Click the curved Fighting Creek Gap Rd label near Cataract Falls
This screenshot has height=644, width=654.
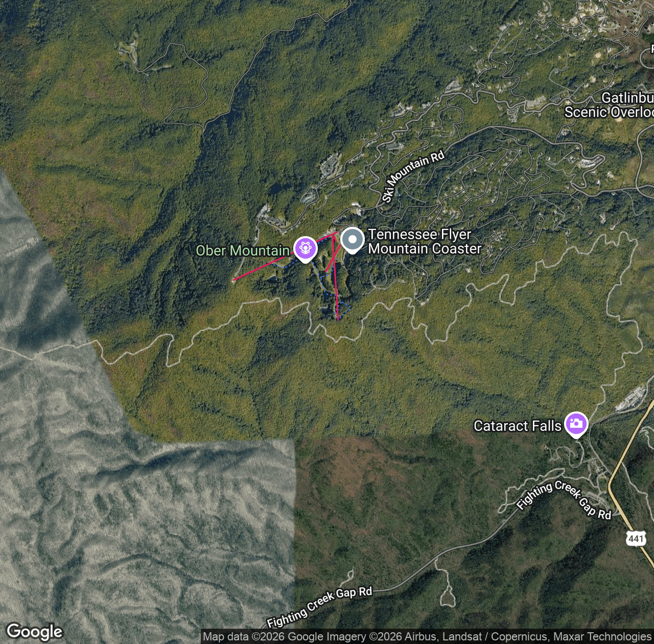564,499
